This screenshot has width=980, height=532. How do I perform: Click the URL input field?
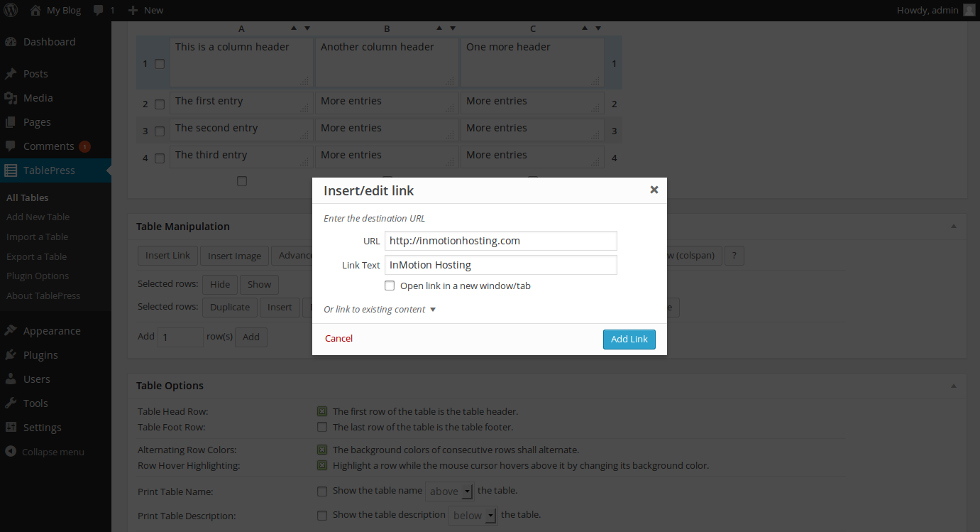click(x=500, y=241)
